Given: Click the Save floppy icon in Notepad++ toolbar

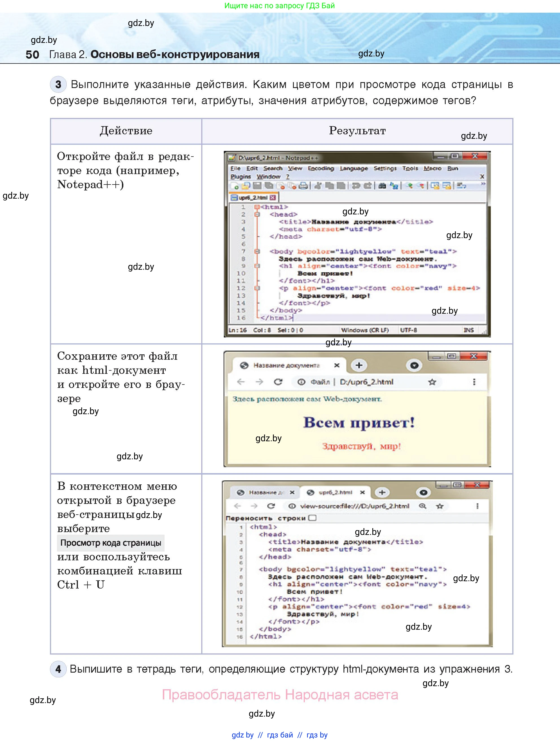Looking at the screenshot, I should pos(257,186).
